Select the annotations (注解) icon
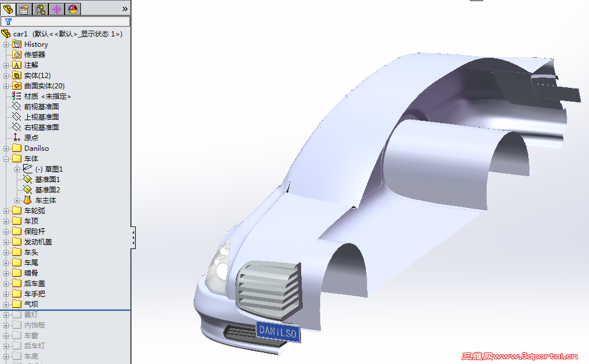589x364 pixels. tap(17, 65)
